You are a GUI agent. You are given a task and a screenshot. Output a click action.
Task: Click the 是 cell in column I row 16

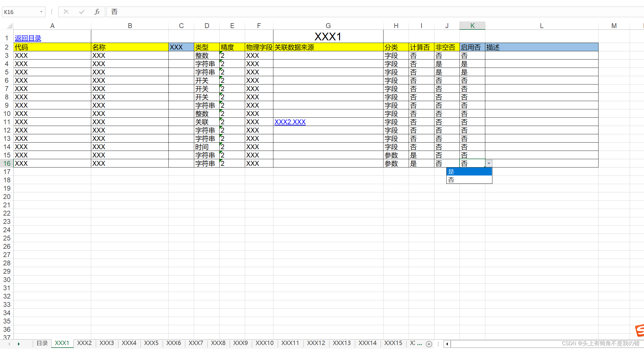click(422, 163)
